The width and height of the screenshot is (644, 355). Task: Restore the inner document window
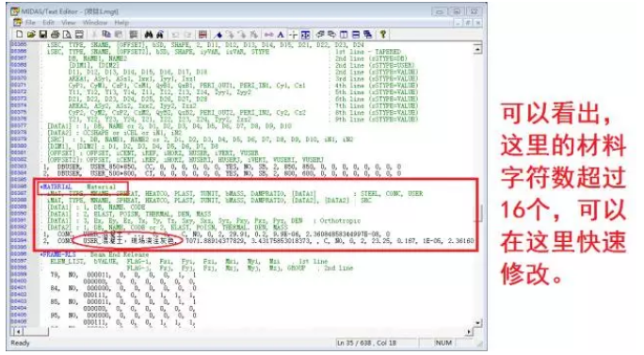point(468,23)
